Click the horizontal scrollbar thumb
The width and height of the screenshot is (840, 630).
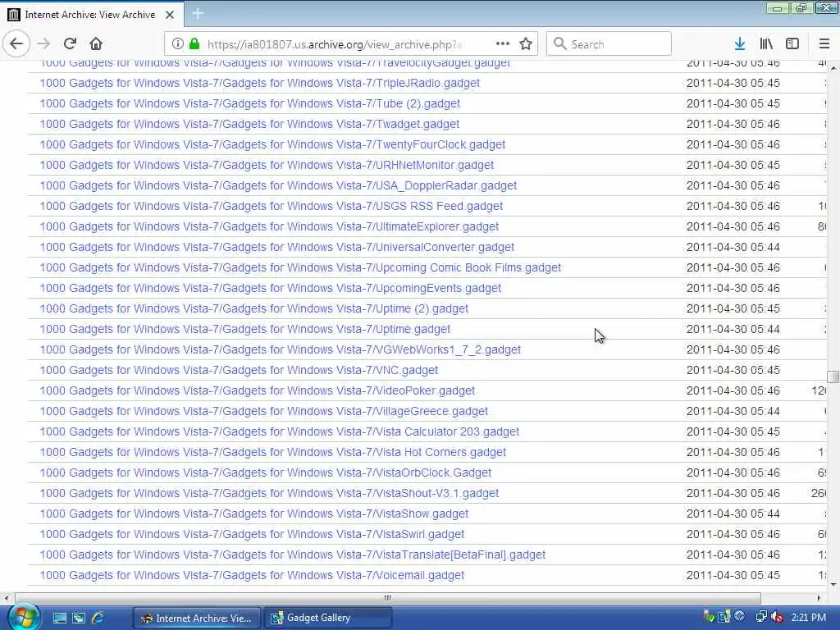pyautogui.click(x=388, y=598)
